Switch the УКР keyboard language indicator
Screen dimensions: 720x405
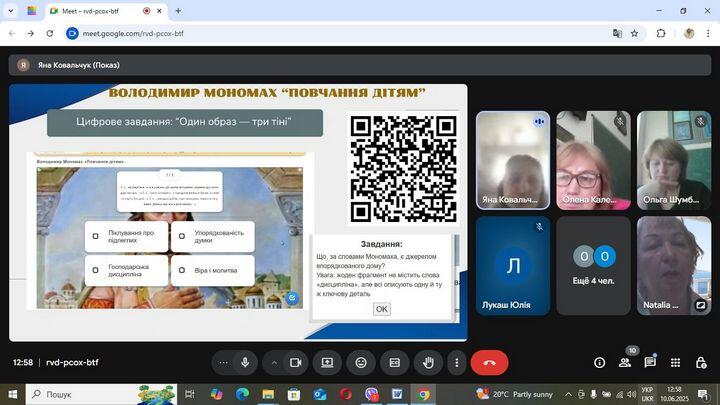(647, 394)
